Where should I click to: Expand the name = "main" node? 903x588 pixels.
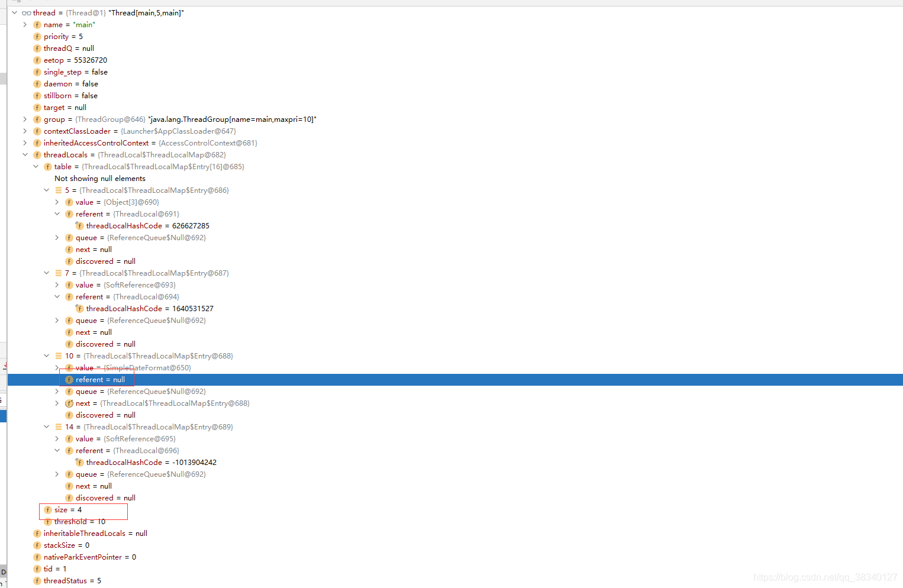(x=24, y=24)
